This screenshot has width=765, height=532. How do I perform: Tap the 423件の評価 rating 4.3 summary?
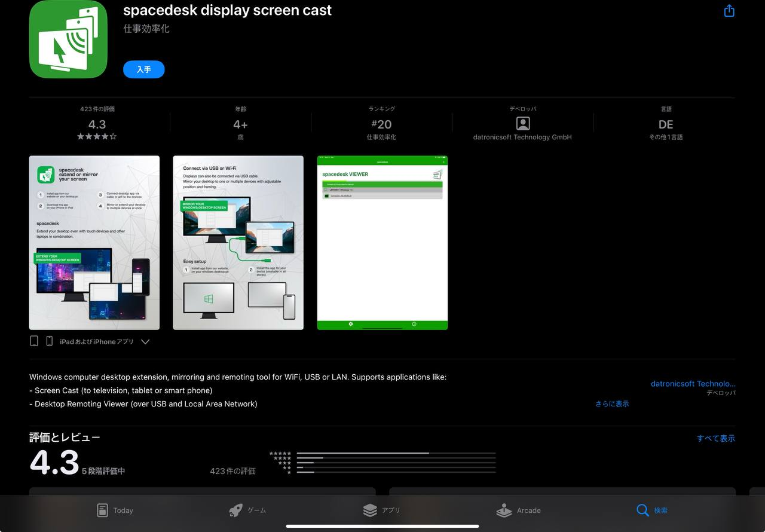coord(97,123)
